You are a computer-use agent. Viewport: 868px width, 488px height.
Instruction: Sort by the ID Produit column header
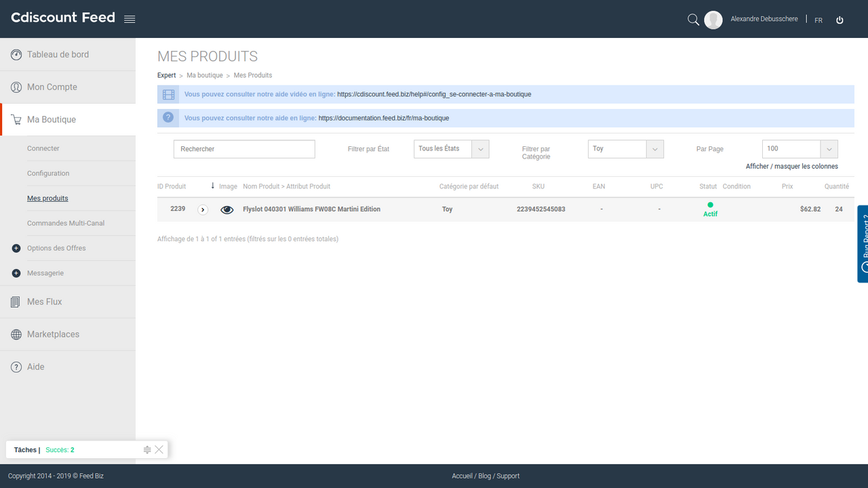coord(172,186)
